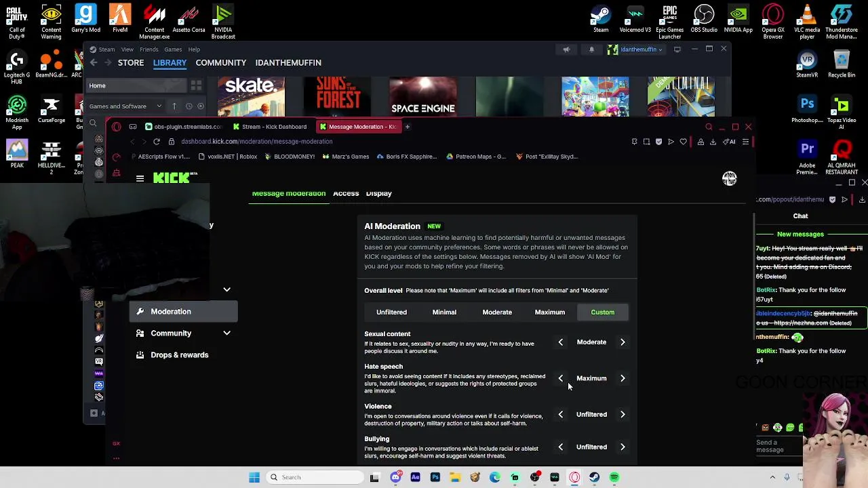Set overall level to Minimal

[444, 312]
